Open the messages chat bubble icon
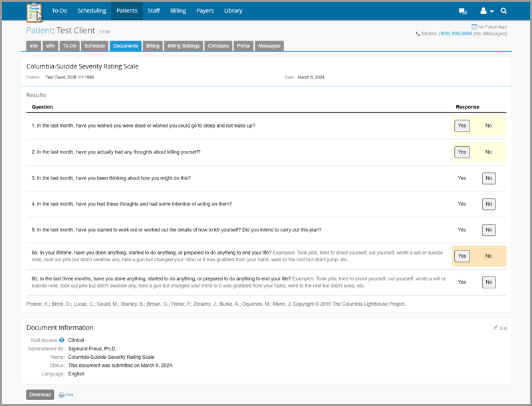This screenshot has width=532, height=406. (x=463, y=11)
